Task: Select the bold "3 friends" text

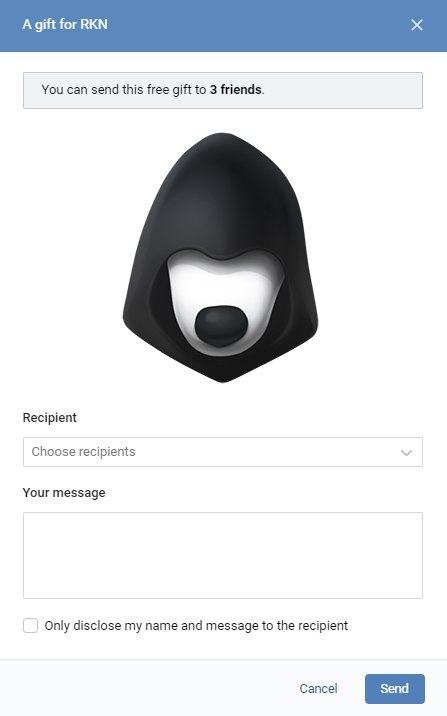Action: (236, 90)
